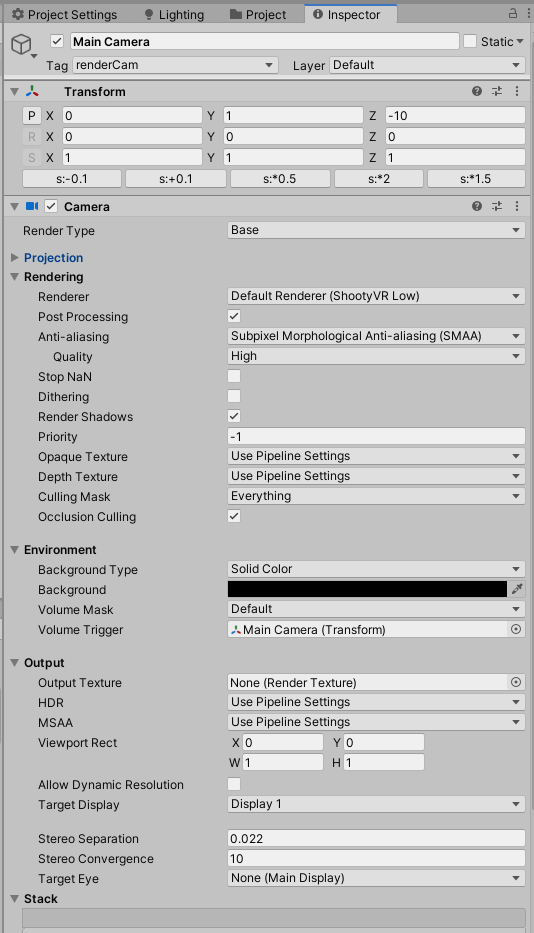Click the Stereo Separation input field
534x933 pixels.
(376, 838)
